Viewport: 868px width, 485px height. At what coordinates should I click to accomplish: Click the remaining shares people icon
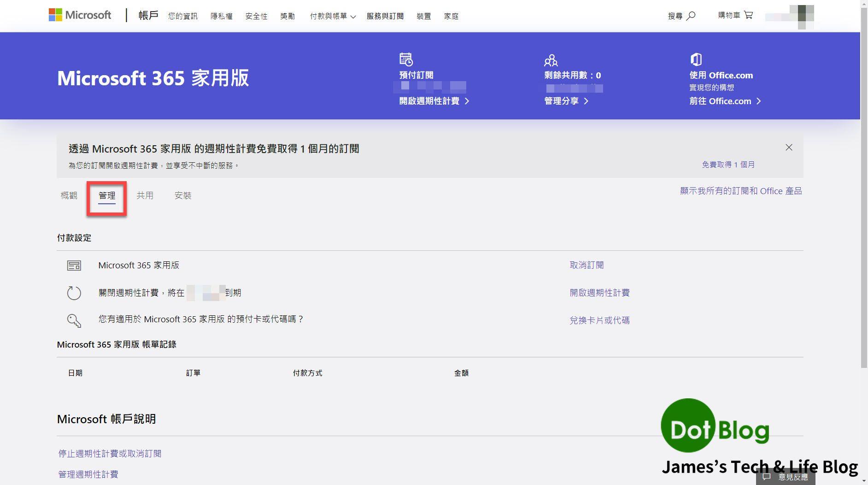[x=551, y=60]
